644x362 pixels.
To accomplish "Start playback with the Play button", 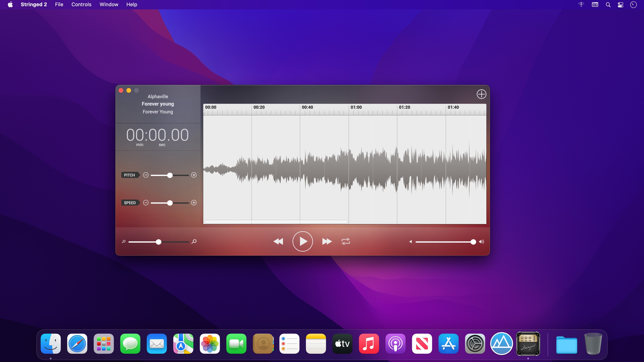I will pyautogui.click(x=302, y=241).
